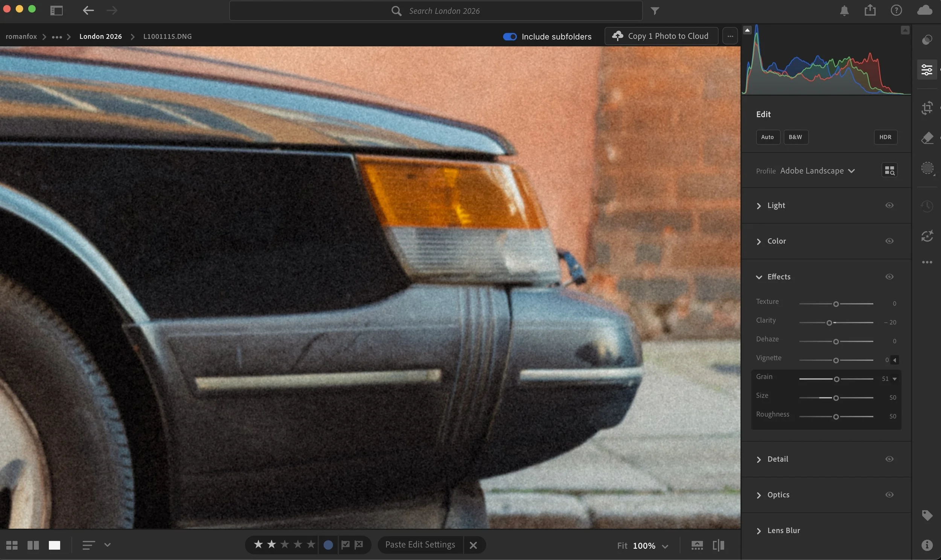Show photo Info panel icon
The image size is (941, 560).
[927, 545]
